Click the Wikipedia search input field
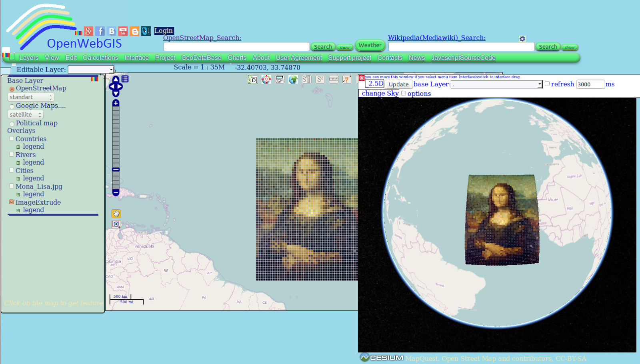This screenshot has width=640, height=364. [461, 47]
